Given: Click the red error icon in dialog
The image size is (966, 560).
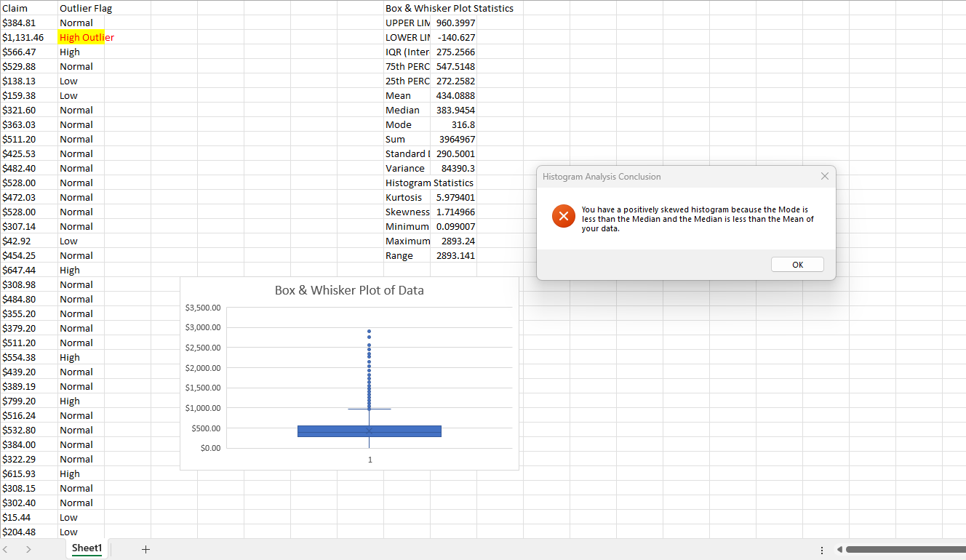Looking at the screenshot, I should [564, 216].
